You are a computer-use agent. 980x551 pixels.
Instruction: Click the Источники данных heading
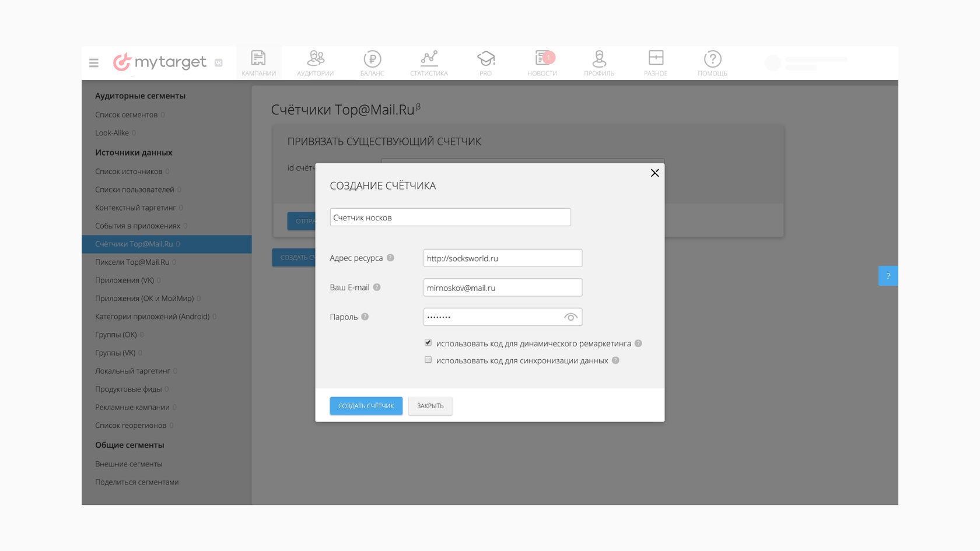click(x=134, y=152)
